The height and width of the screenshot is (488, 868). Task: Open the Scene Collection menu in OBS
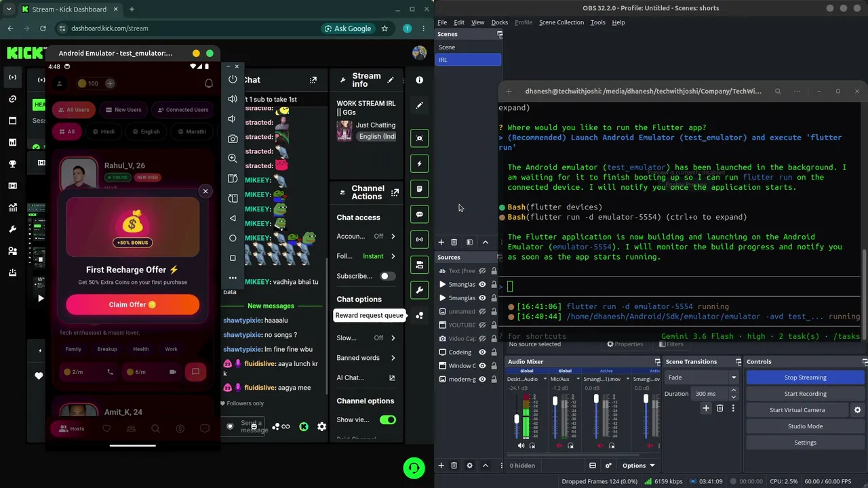pyautogui.click(x=561, y=22)
